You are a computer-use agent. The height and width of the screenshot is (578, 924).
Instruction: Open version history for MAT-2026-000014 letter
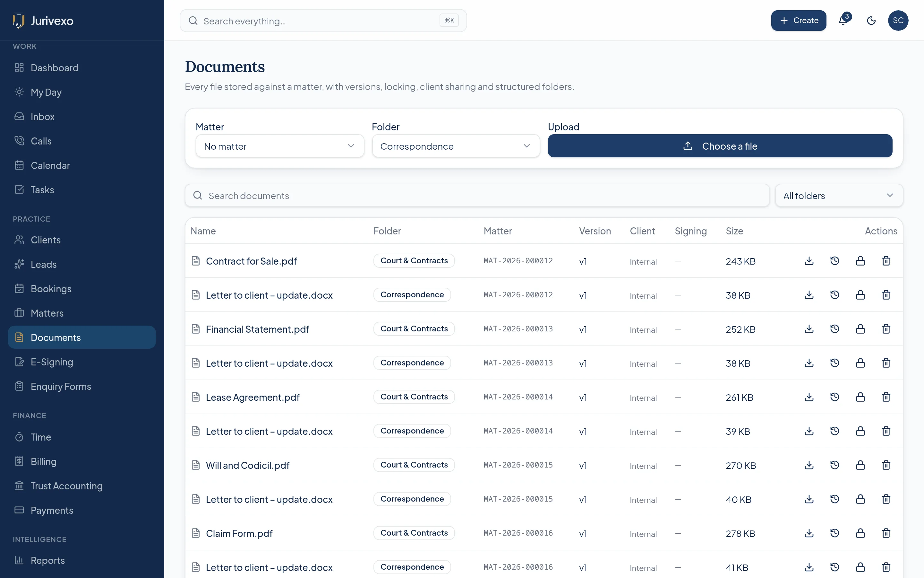[835, 431]
